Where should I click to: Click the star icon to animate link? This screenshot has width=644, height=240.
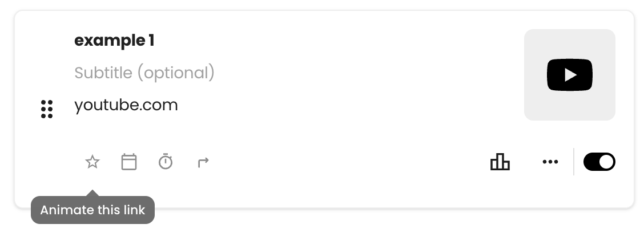[92, 162]
